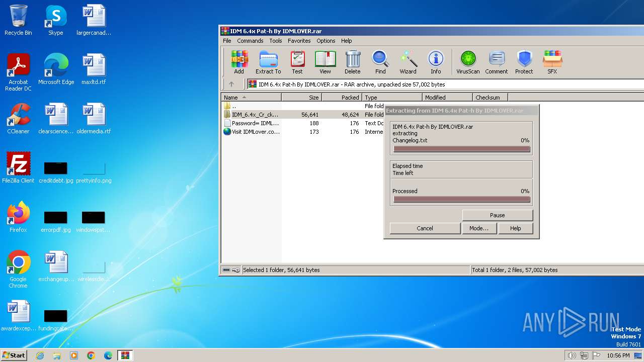644x362 pixels.
Task: Select Acrobat Reader DC desktop icon
Action: [18, 72]
